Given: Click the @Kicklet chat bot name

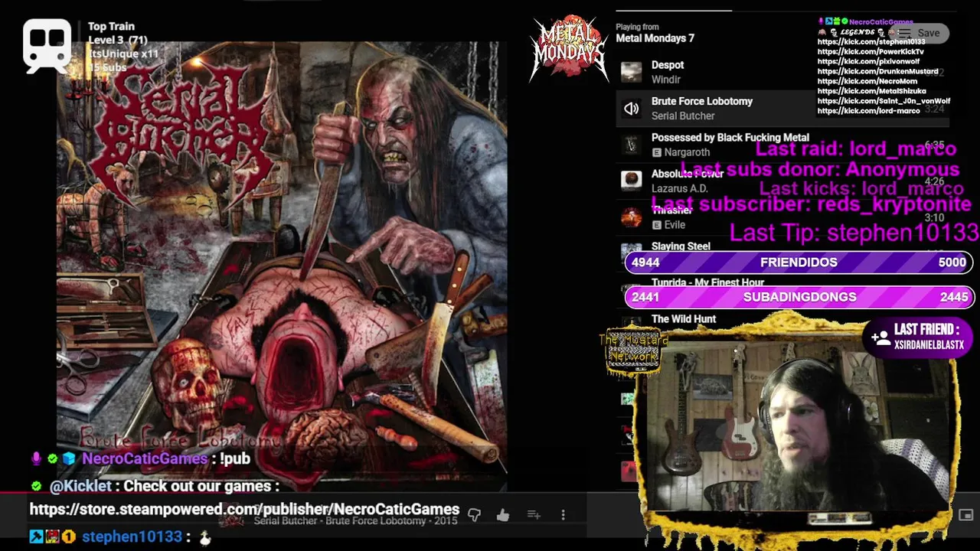Looking at the screenshot, I should (80, 486).
